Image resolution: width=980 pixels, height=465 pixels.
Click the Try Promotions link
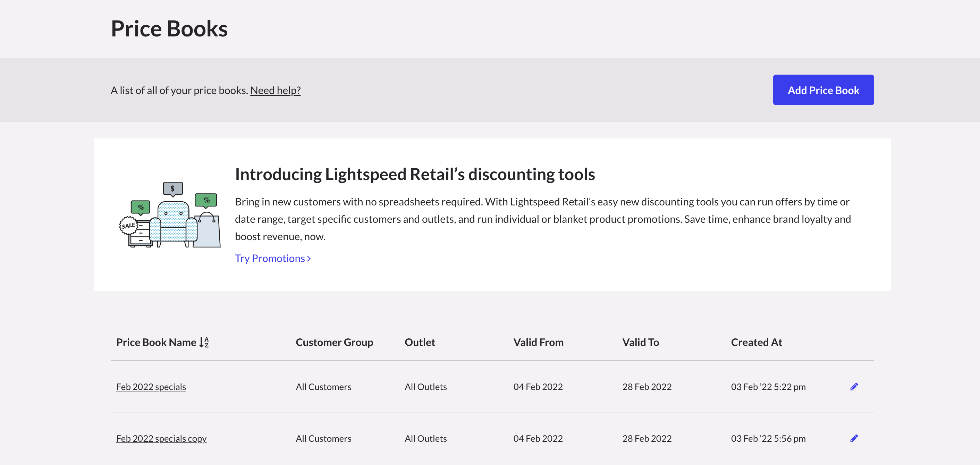270,259
